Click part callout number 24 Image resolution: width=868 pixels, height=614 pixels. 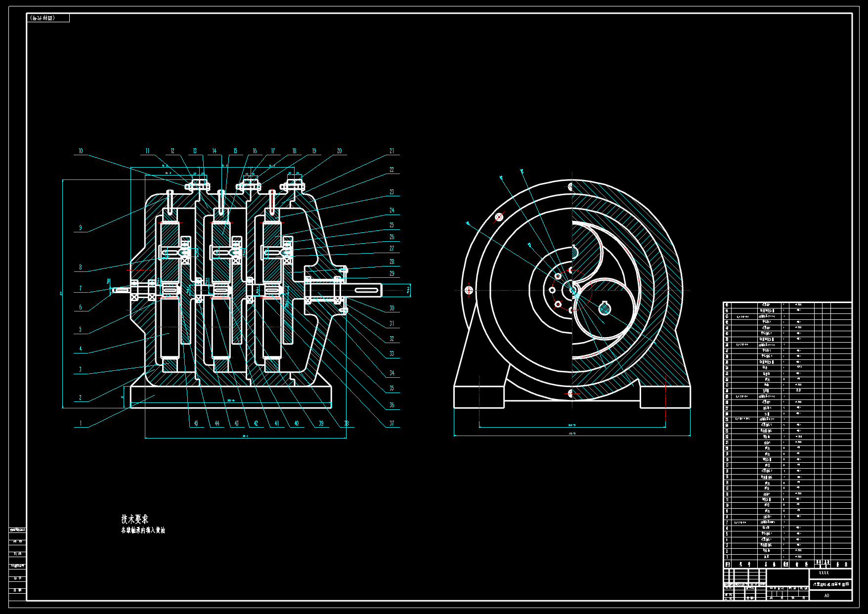click(392, 211)
